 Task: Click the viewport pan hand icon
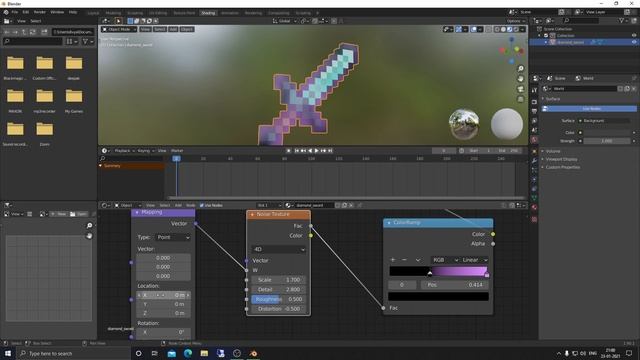[520, 79]
